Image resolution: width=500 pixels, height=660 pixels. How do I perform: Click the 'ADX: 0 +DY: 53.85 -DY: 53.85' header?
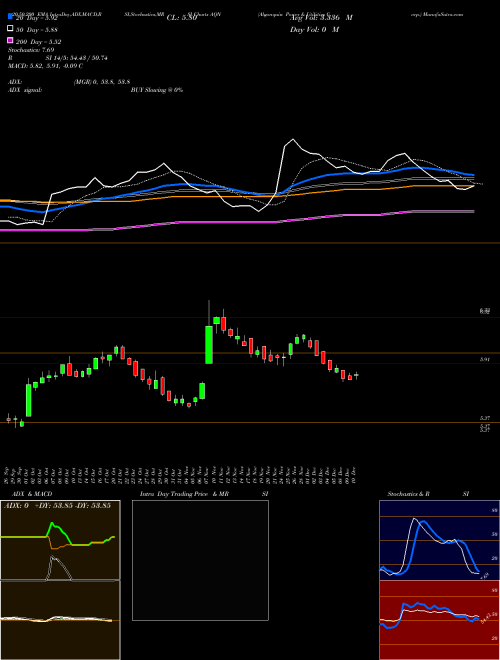coord(57,505)
